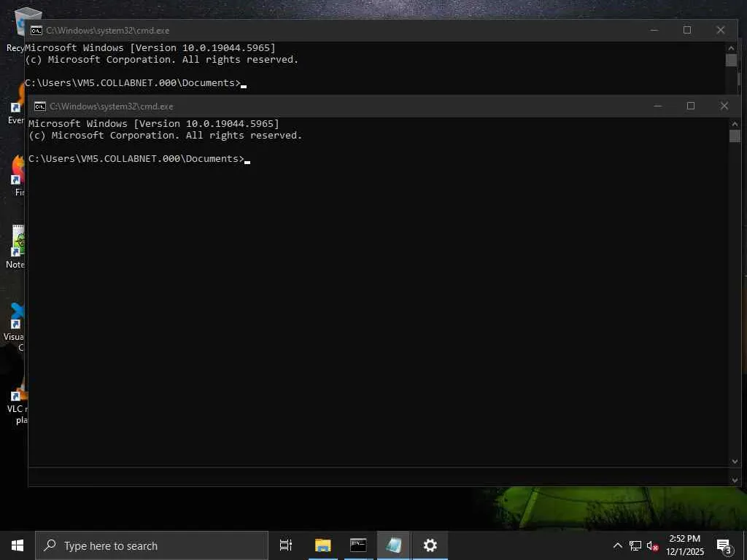Click the prompt path in front cmd window
747x560 pixels.
coord(136,158)
